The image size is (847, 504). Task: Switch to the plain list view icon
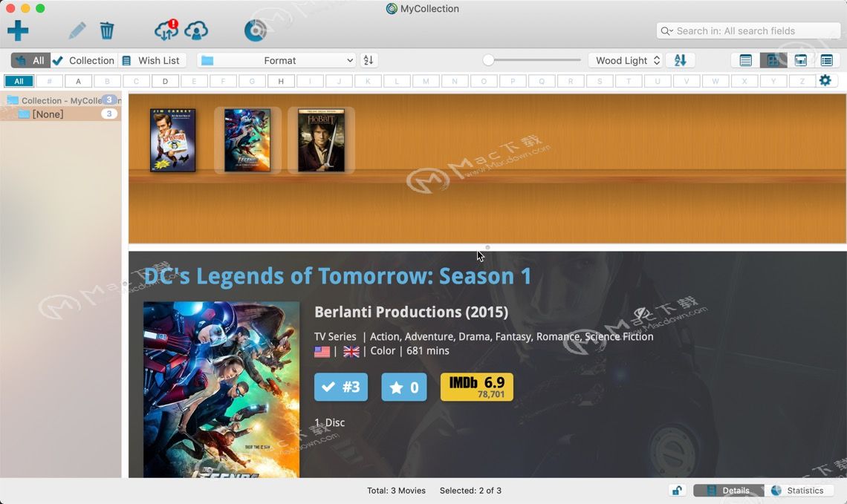click(745, 60)
